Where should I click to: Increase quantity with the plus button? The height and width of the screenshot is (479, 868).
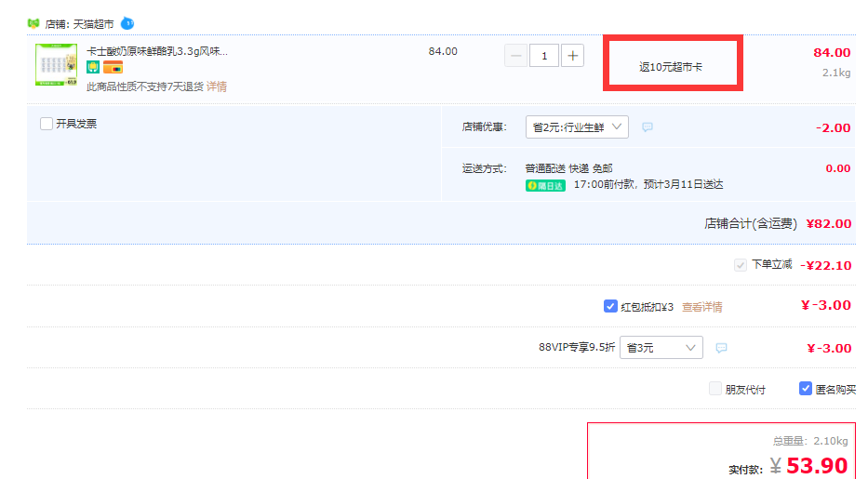572,55
